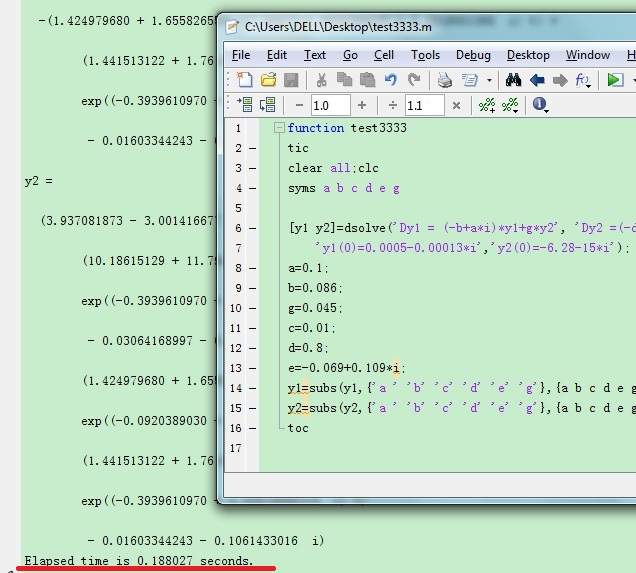
Task: Open the Window menu
Action: point(588,55)
